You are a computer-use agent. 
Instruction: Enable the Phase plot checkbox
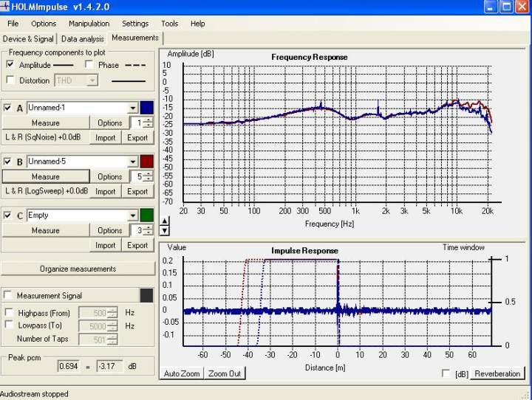click(89, 64)
